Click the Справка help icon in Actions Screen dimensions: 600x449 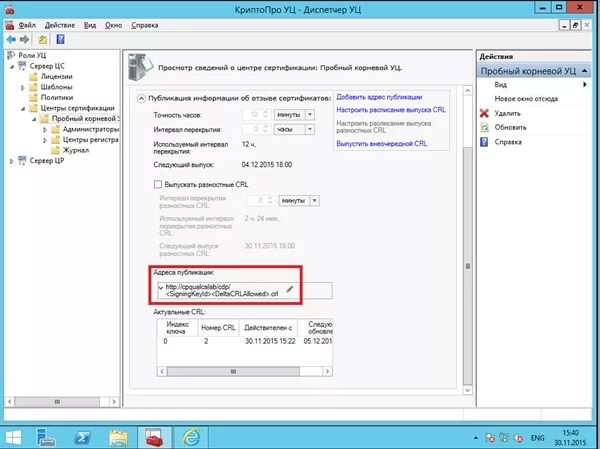tap(484, 142)
